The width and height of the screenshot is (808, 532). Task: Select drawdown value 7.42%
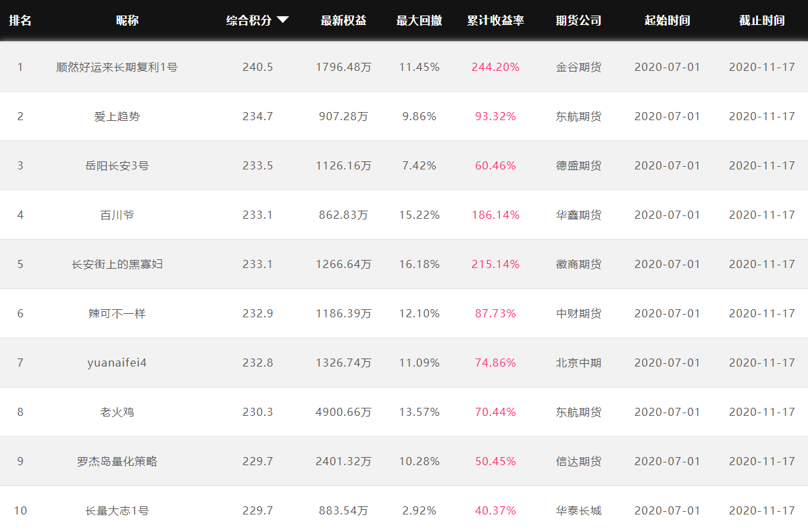coord(419,166)
